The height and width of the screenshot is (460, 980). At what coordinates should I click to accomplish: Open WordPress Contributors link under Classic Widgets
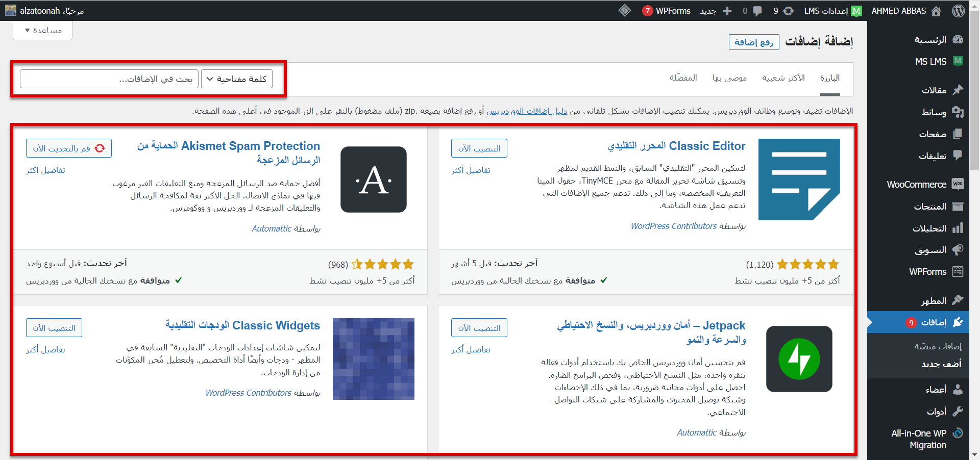(x=249, y=393)
